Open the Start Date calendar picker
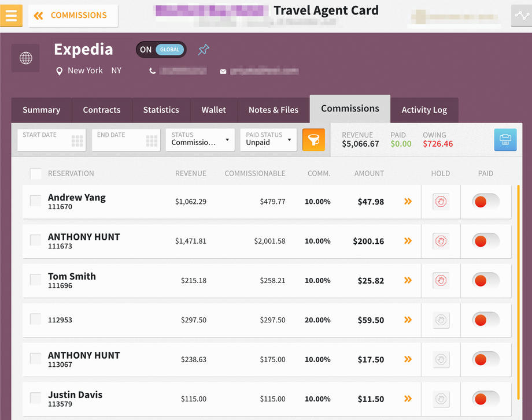The height and width of the screenshot is (420, 532). pyautogui.click(x=77, y=141)
